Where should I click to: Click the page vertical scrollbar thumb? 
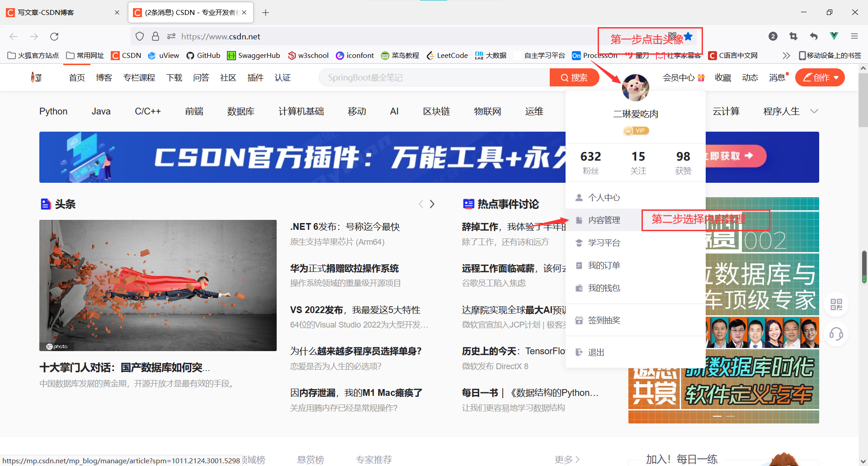[x=863, y=100]
